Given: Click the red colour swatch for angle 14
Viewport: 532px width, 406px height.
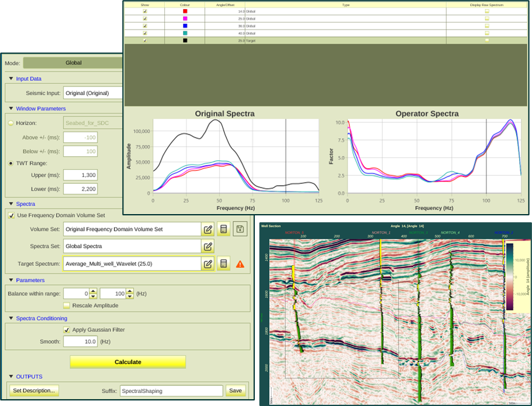Looking at the screenshot, I should [x=185, y=11].
